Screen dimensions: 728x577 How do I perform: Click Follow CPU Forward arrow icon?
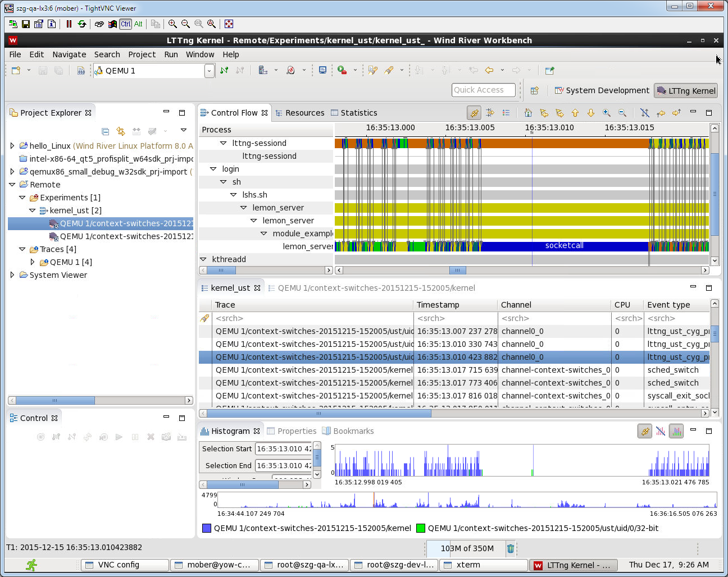[x=676, y=113]
